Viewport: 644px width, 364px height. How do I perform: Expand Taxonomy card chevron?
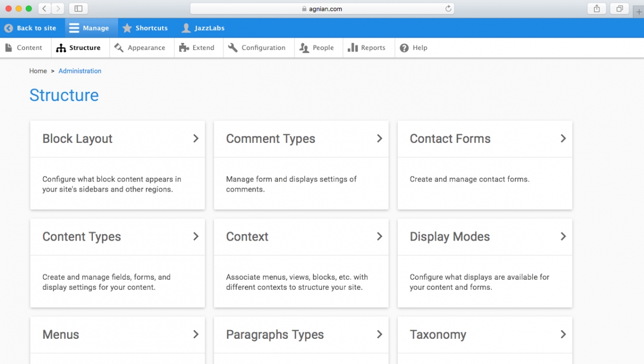click(x=563, y=334)
